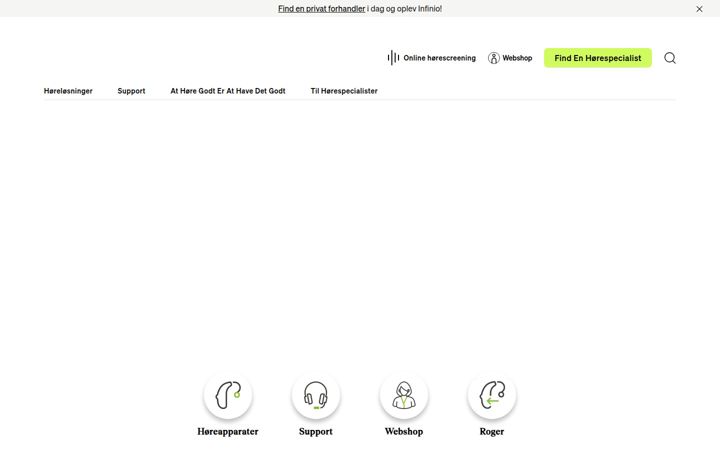Open the Support navigation menu
720x450 pixels.
(x=131, y=91)
